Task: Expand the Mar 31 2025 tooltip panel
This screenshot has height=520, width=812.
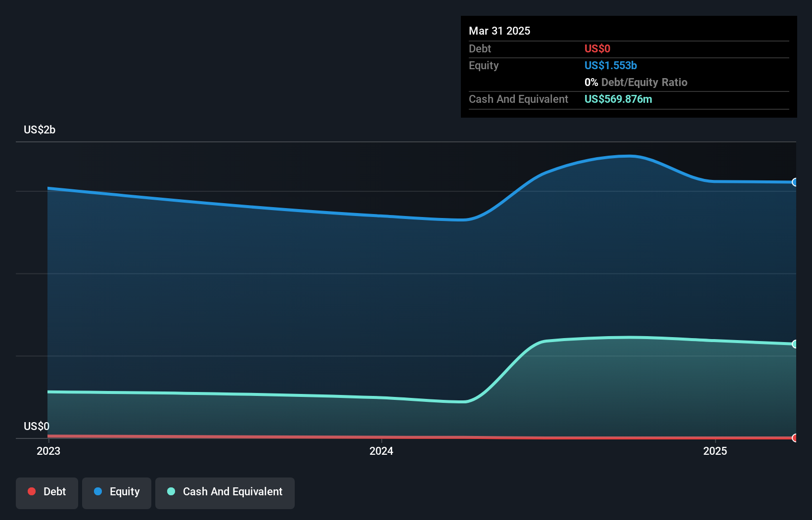Action: point(499,31)
